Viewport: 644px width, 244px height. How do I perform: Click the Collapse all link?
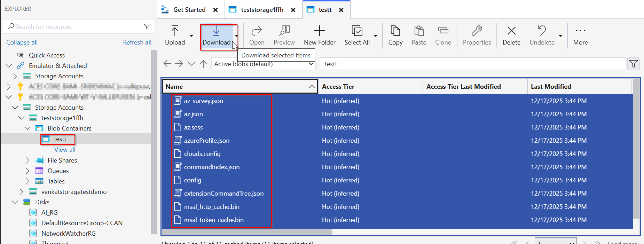click(x=22, y=42)
